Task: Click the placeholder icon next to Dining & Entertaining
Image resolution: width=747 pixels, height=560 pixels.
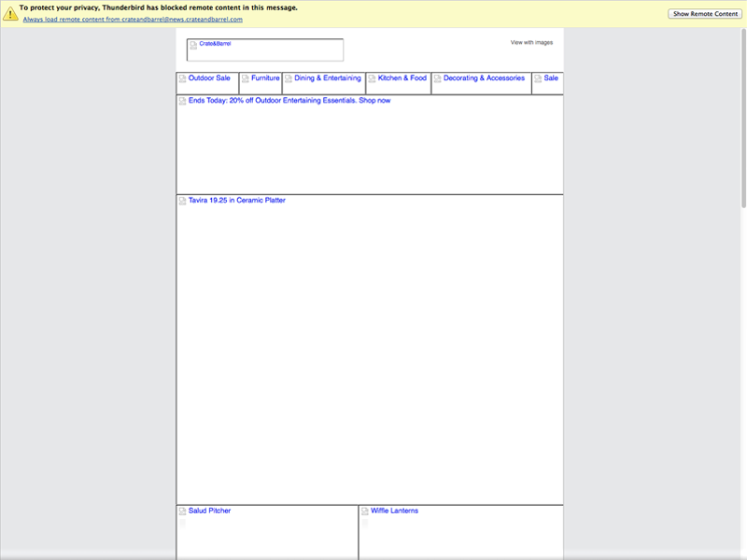Action: (289, 78)
